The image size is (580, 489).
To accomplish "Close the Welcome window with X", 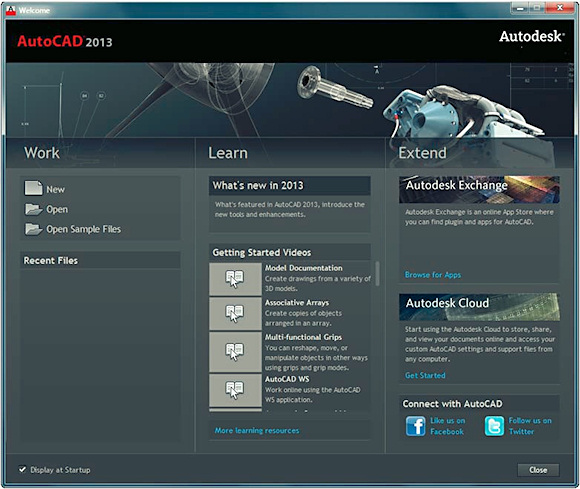I will coord(560,8).
